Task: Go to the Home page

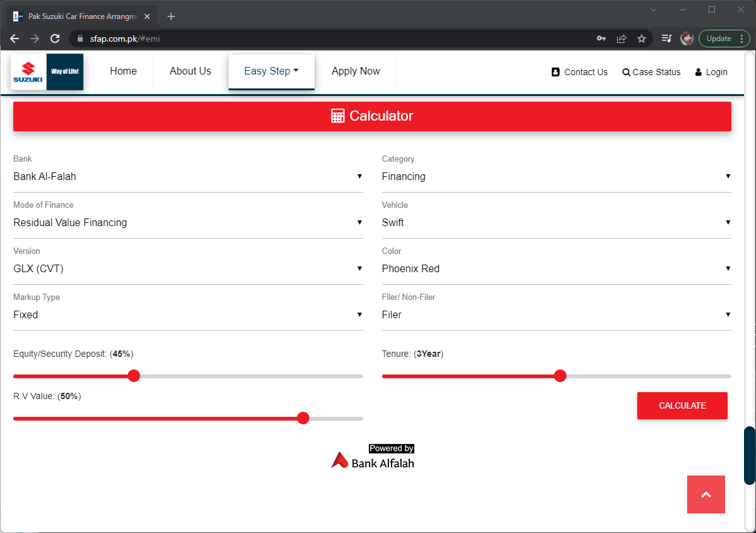Action: (x=123, y=71)
